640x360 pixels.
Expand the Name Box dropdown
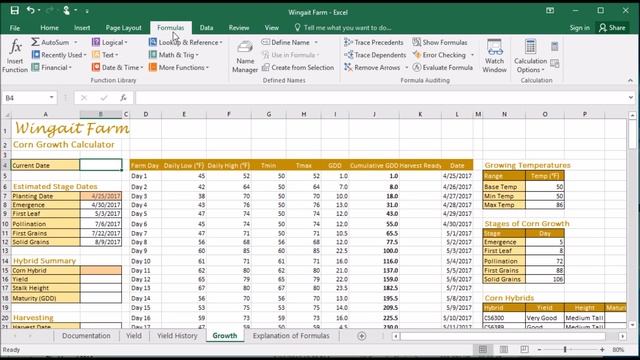pos(51,97)
